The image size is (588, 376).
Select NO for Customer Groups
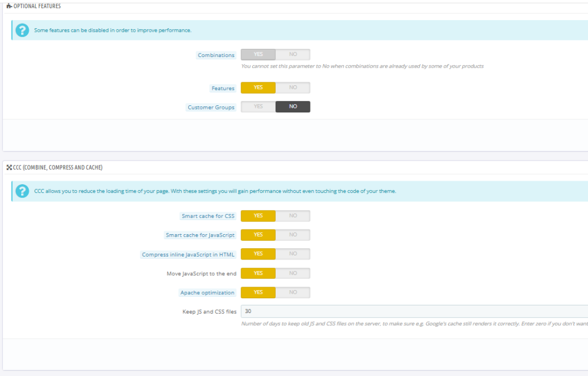[293, 107]
